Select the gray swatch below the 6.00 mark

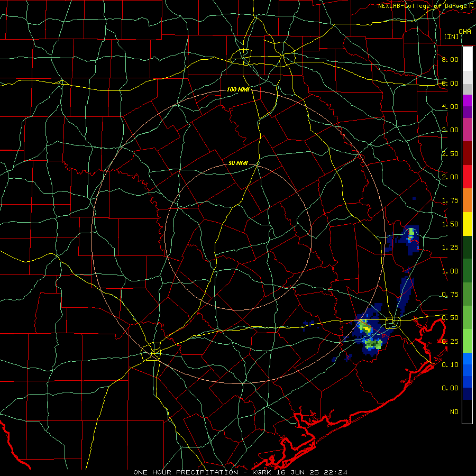click(467, 89)
